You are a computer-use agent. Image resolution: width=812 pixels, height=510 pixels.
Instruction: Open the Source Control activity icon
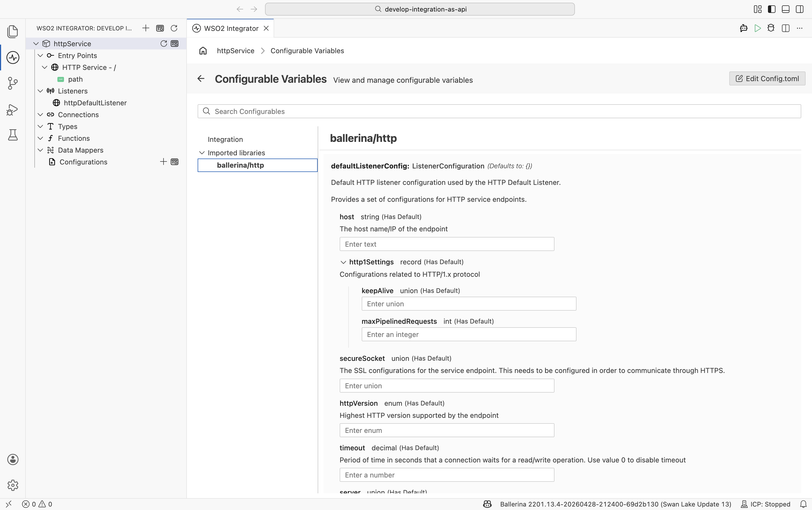pos(12,83)
